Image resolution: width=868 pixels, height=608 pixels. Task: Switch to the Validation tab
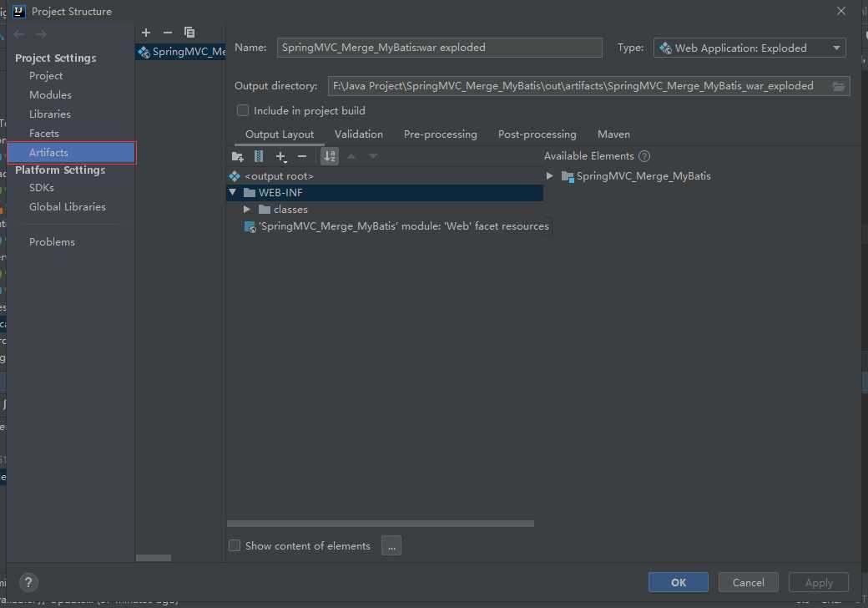[x=358, y=134]
